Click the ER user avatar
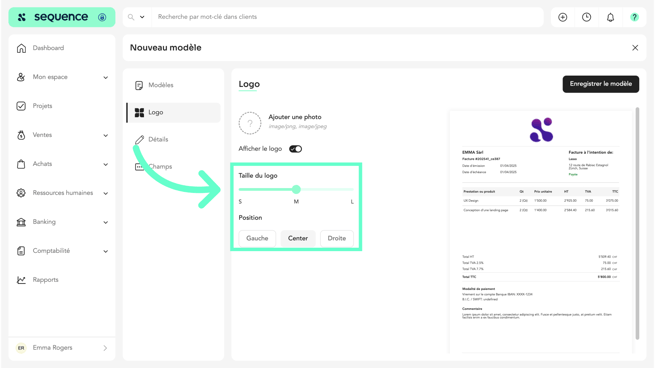This screenshot has height=368, width=655. (x=21, y=348)
